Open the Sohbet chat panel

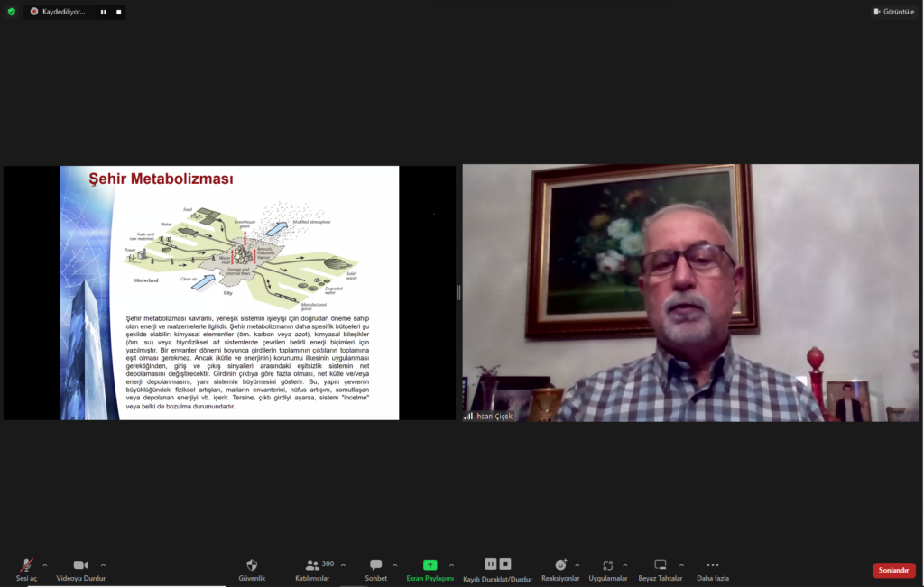tap(375, 565)
